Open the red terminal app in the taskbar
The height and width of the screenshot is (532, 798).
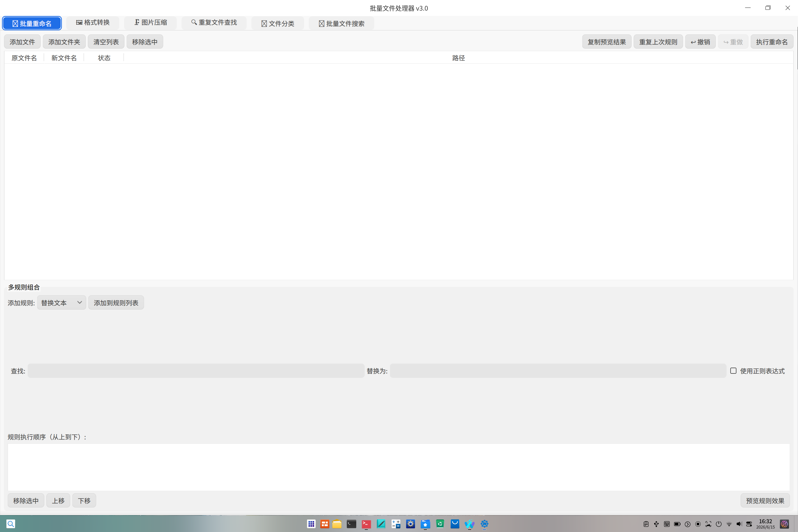[366, 524]
